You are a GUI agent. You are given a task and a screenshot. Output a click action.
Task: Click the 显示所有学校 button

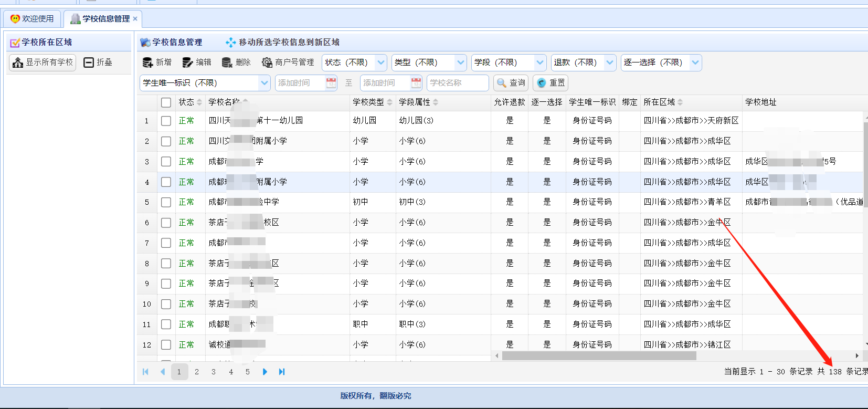[43, 62]
